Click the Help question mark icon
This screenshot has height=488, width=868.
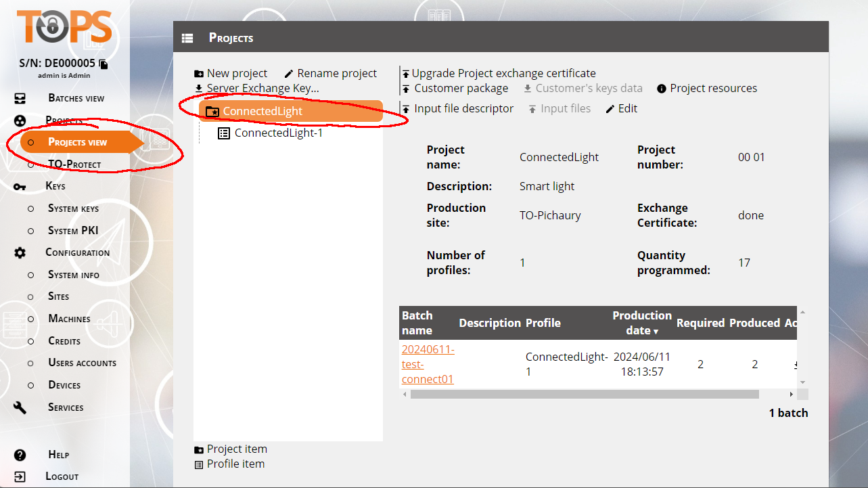[20, 455]
